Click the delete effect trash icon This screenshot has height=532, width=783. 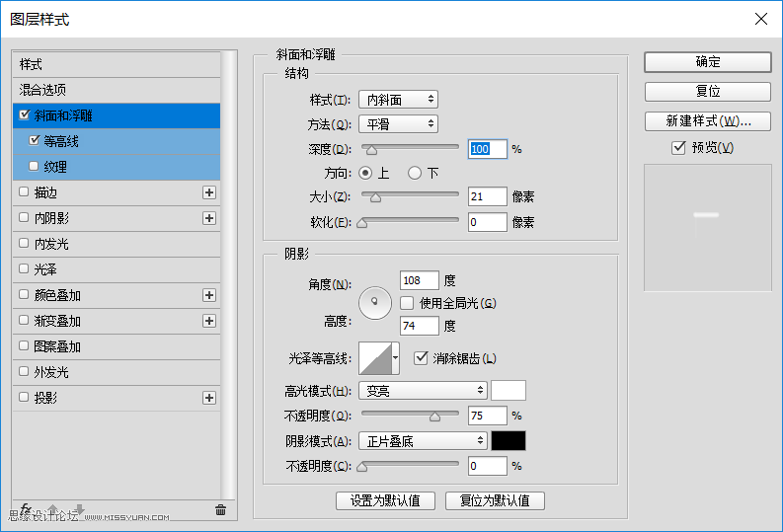pos(220,510)
